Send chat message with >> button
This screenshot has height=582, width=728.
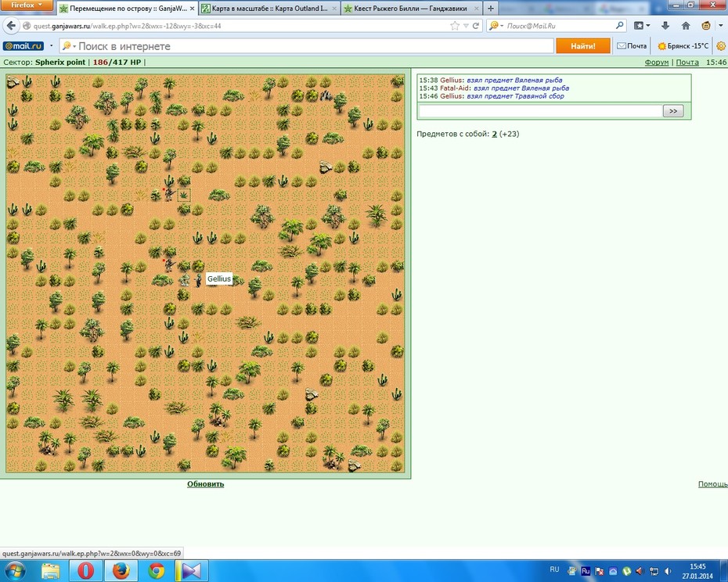point(673,111)
